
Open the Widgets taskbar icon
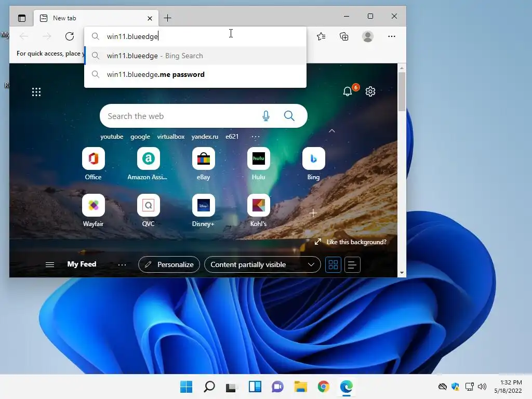click(x=255, y=387)
